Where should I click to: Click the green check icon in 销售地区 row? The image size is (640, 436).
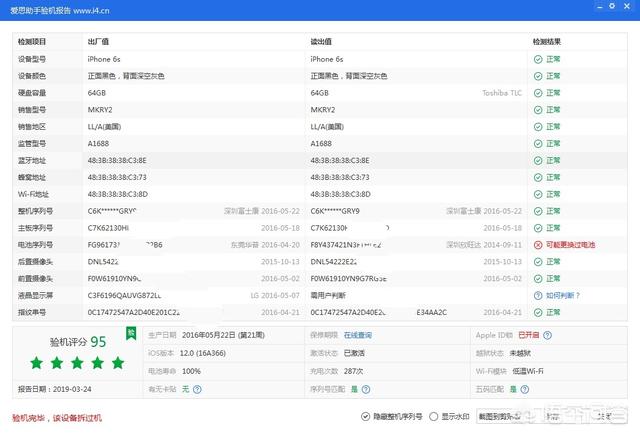point(538,127)
